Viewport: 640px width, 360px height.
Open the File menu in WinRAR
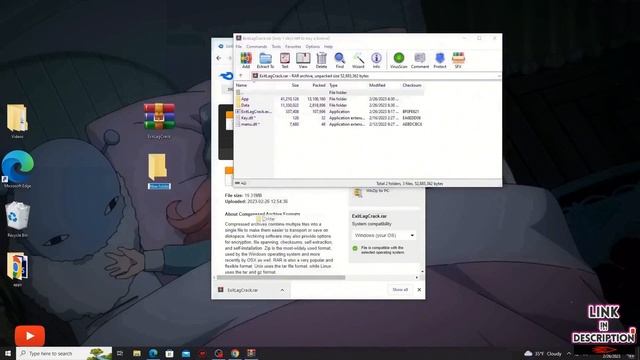239,47
